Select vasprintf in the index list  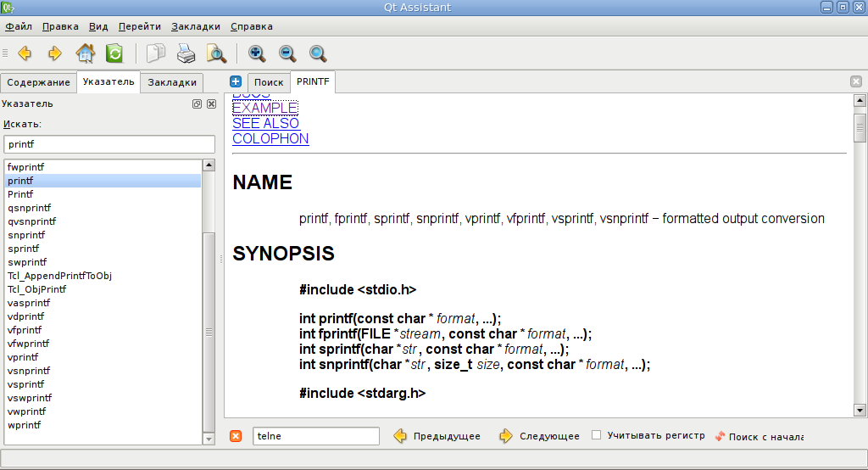[103, 303]
